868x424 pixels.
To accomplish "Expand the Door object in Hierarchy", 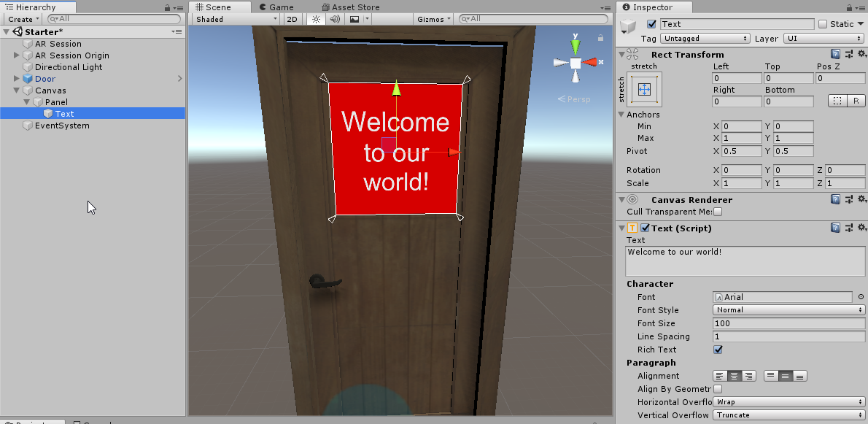I will (17, 79).
